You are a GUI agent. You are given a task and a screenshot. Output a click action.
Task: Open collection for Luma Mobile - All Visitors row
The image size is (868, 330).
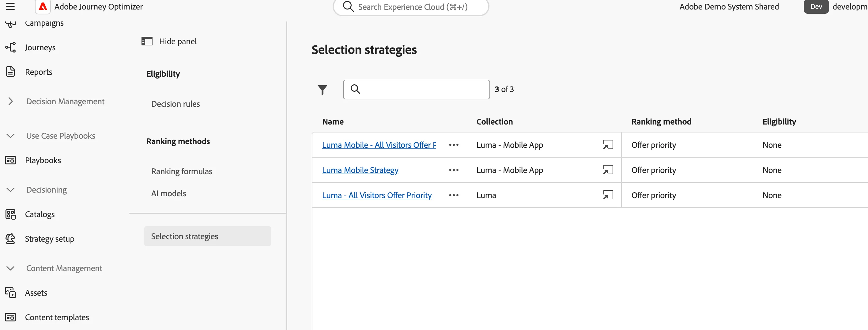tap(608, 145)
